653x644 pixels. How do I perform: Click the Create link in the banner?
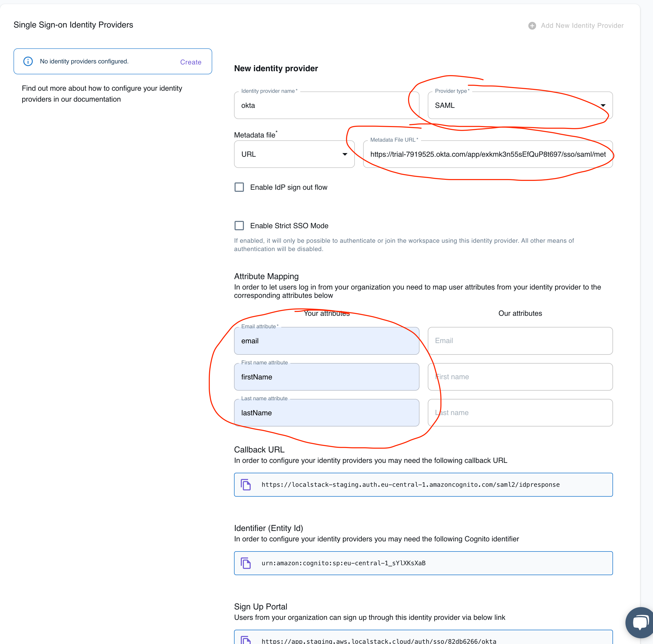click(x=191, y=62)
